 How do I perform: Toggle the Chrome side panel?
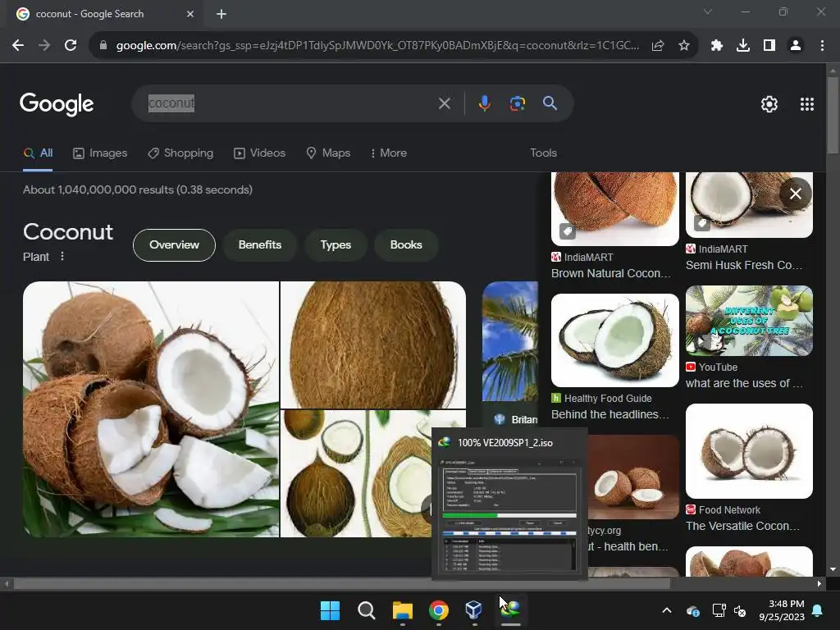click(x=769, y=46)
